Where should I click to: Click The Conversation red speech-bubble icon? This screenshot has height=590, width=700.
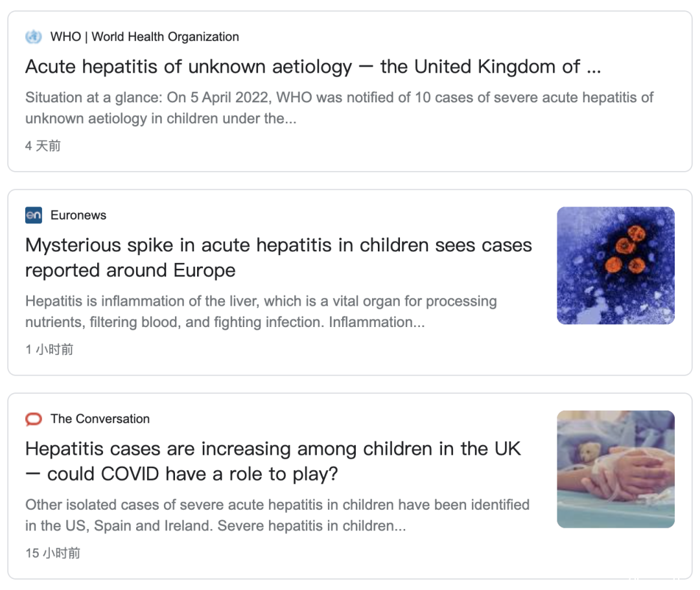point(34,419)
